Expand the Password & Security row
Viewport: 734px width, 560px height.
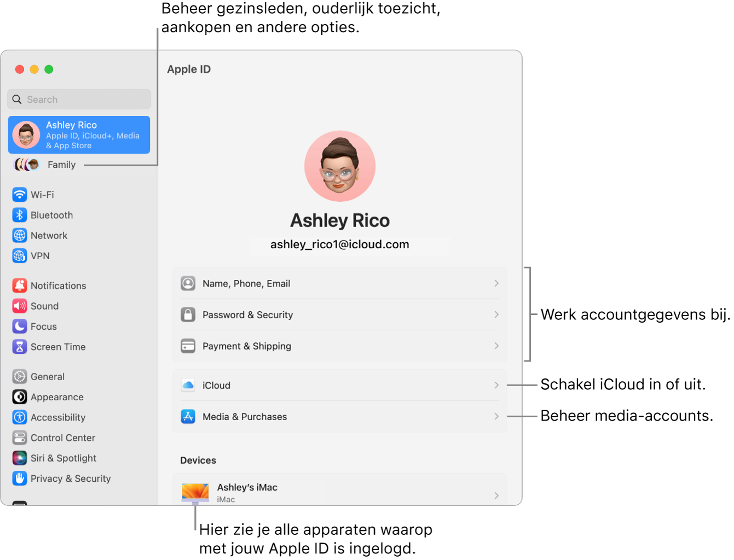495,314
